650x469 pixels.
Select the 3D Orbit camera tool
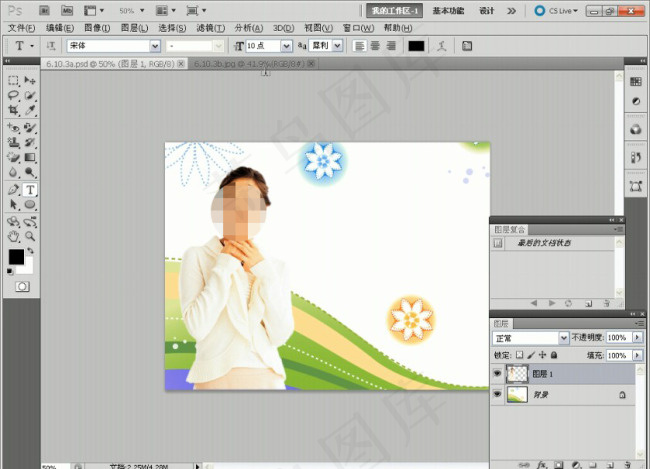(x=30, y=221)
